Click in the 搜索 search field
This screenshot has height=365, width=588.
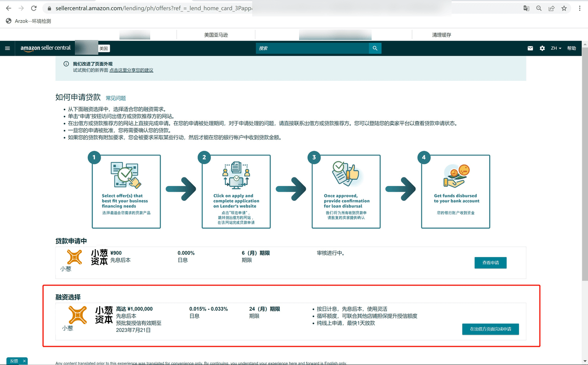(x=312, y=48)
